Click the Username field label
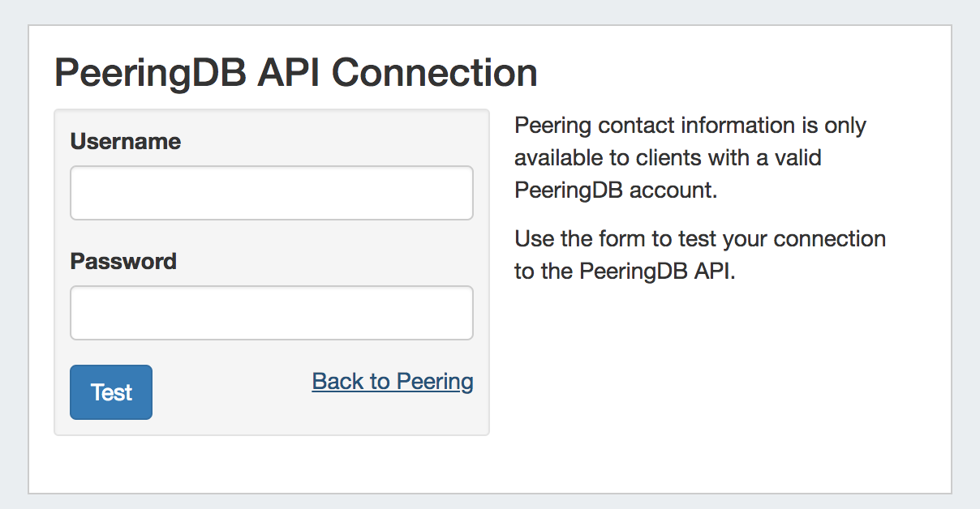 (126, 142)
